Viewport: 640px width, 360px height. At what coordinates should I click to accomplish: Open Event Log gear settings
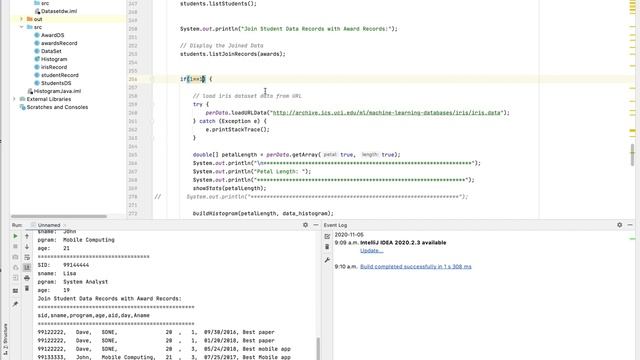point(620,225)
